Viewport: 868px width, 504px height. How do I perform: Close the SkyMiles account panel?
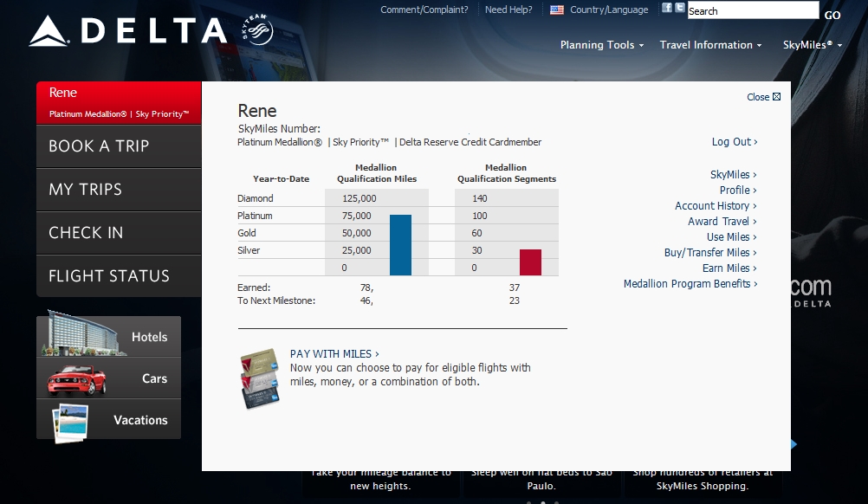point(763,97)
